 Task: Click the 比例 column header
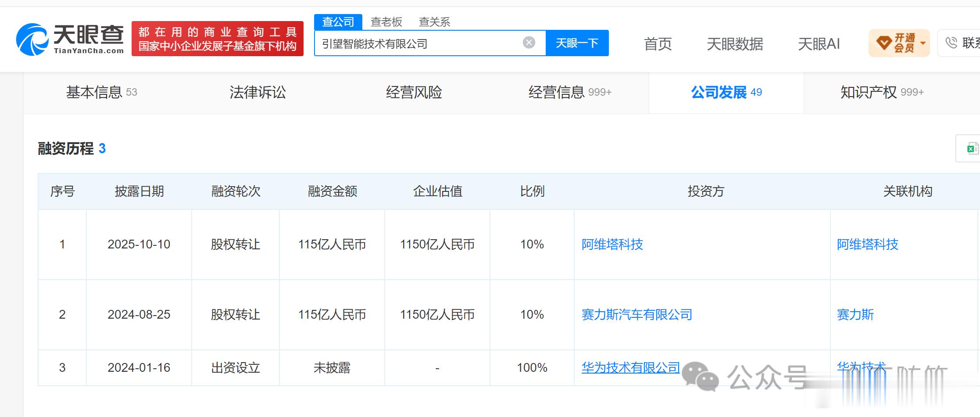533,191
